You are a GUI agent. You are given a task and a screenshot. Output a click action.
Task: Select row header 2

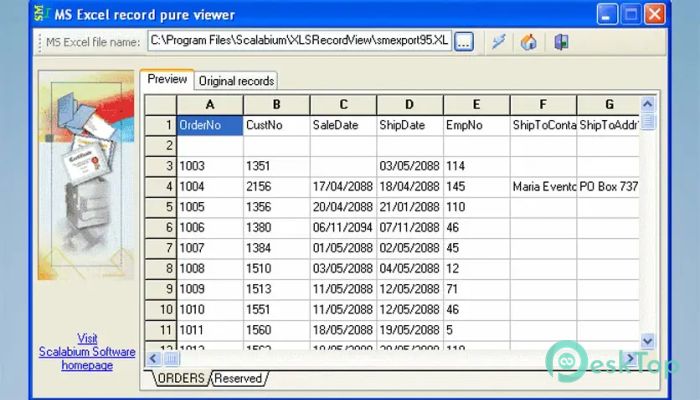coord(161,146)
